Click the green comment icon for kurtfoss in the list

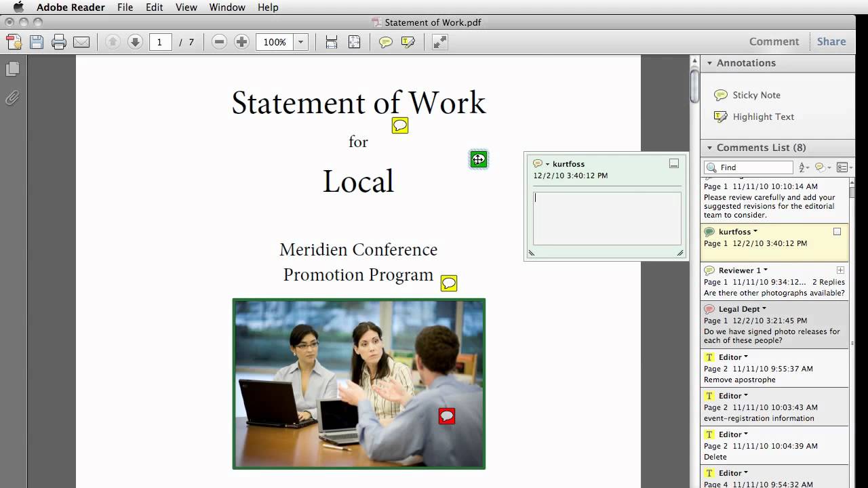click(709, 232)
